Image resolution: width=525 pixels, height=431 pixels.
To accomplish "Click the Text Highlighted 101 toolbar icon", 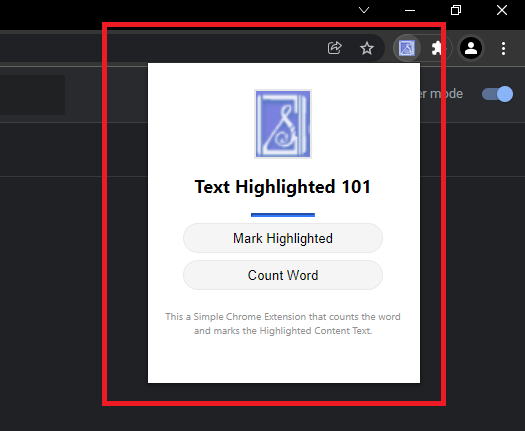I will pos(406,48).
